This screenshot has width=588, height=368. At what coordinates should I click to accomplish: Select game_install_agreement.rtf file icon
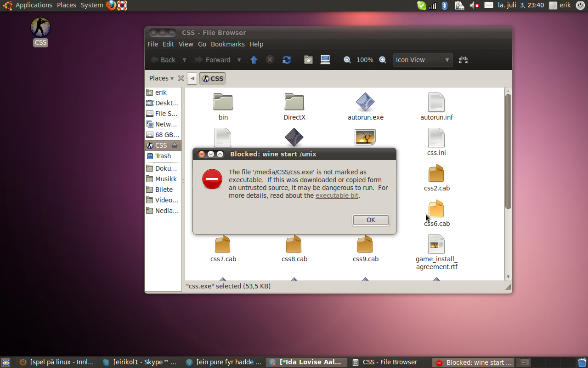[x=436, y=244]
